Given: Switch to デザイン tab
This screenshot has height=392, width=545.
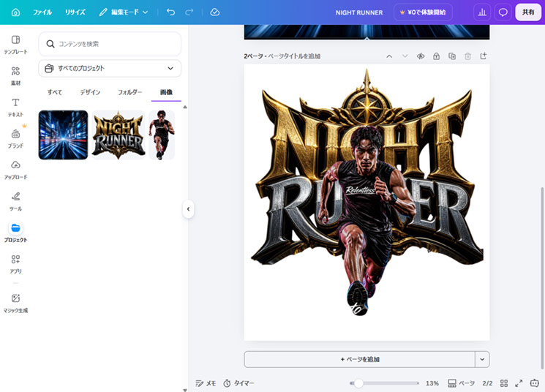Looking at the screenshot, I should pyautogui.click(x=90, y=92).
